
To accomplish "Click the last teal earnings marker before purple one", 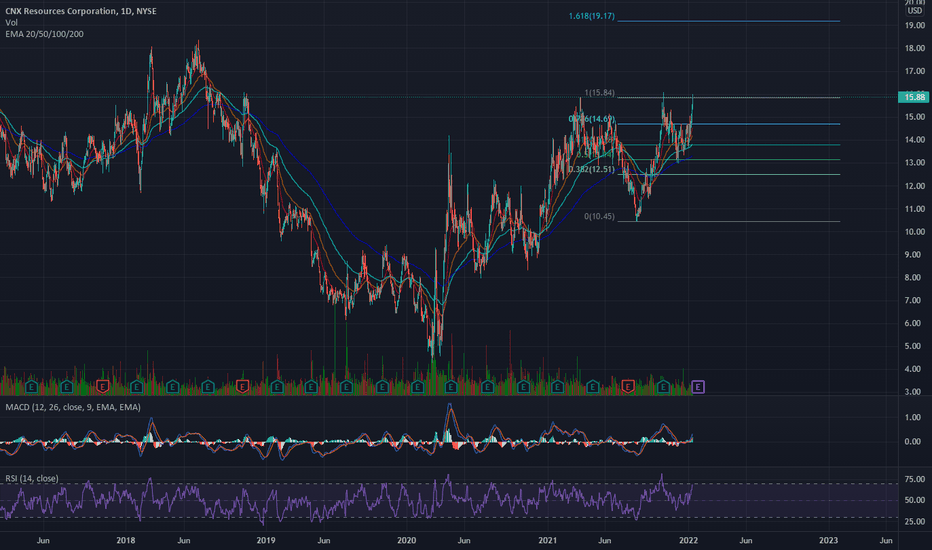I will click(x=663, y=387).
